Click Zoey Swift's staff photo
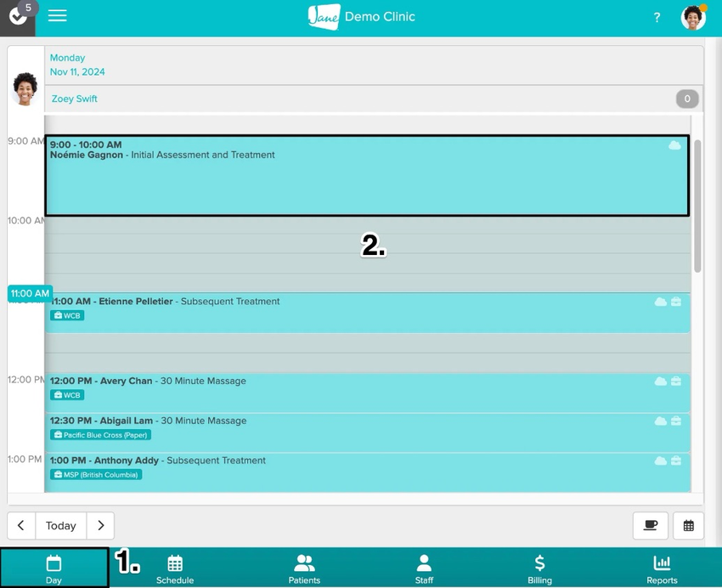Viewport: 722px width, 588px height. [x=25, y=89]
